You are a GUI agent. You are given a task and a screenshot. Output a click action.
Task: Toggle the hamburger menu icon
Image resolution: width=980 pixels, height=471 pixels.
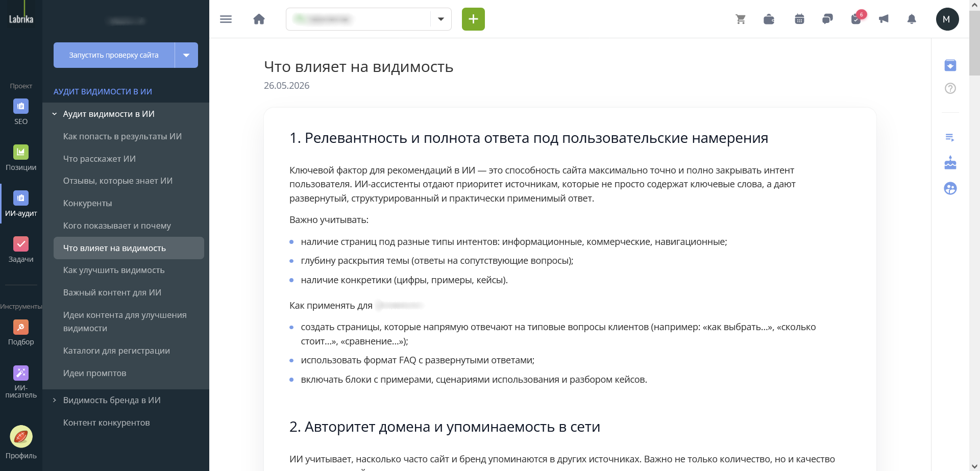coord(226,19)
